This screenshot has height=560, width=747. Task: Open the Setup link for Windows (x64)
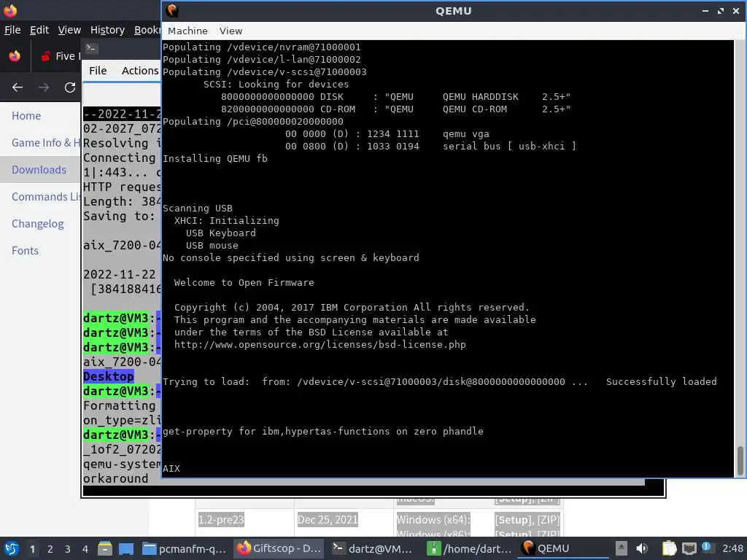tap(513, 520)
